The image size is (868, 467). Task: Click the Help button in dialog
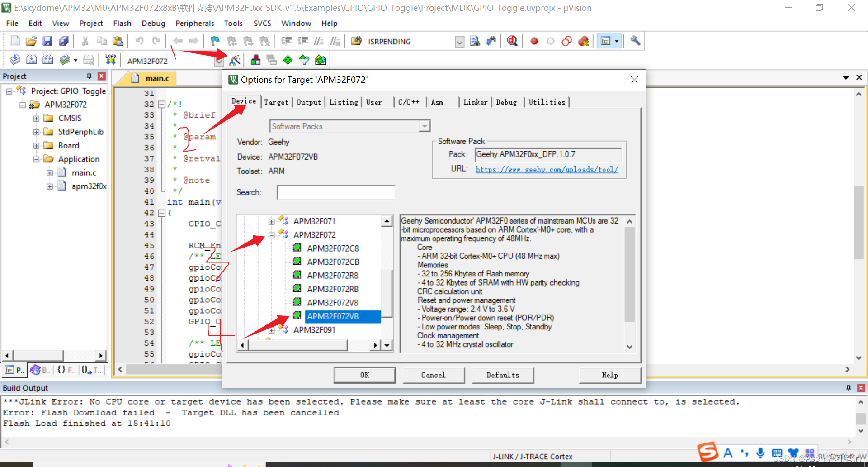(x=610, y=375)
